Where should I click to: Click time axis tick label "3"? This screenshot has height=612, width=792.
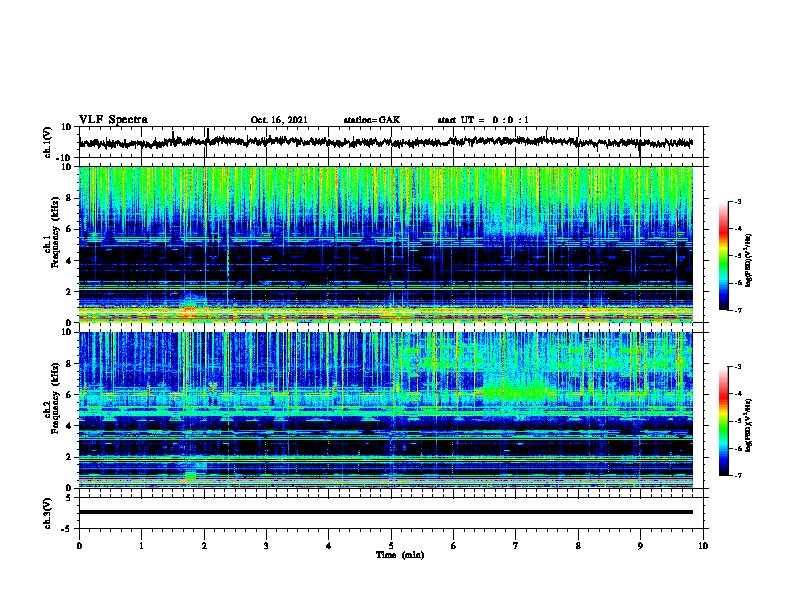pyautogui.click(x=266, y=546)
